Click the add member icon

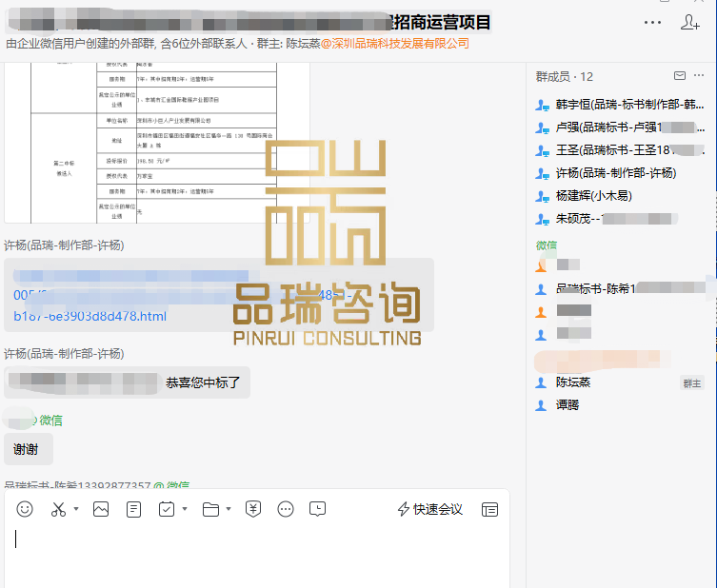(x=690, y=22)
